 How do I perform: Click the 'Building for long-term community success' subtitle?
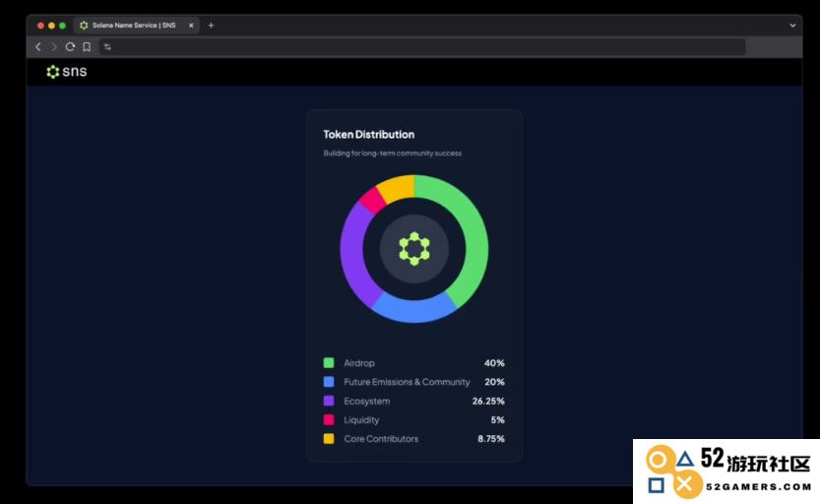tap(392, 154)
